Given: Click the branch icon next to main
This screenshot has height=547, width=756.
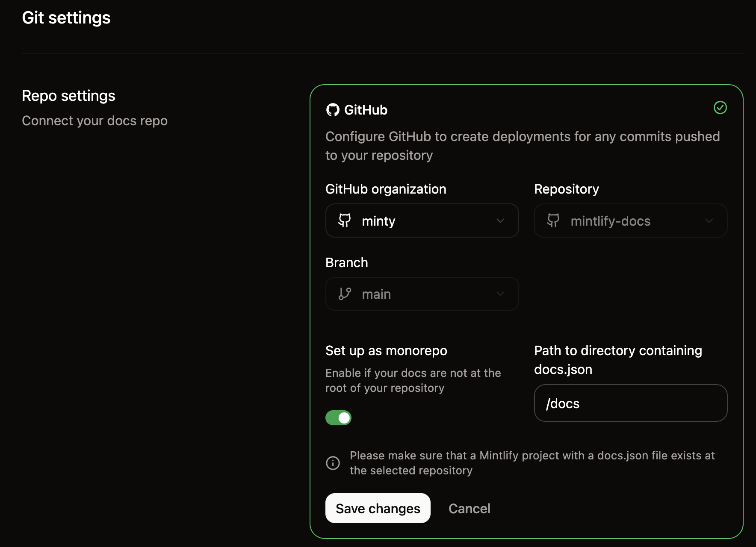Looking at the screenshot, I should pos(345,294).
